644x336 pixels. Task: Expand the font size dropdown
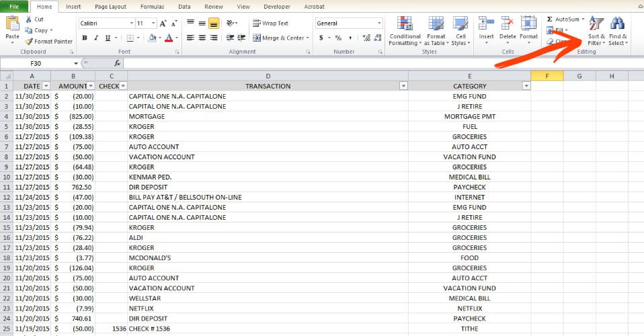153,24
